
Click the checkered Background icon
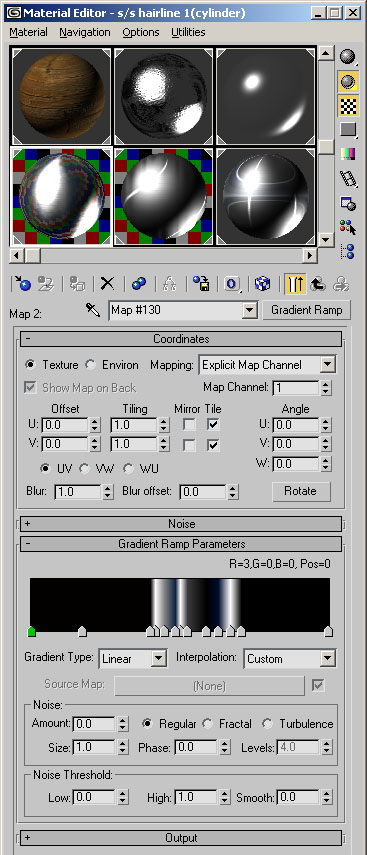tap(348, 106)
